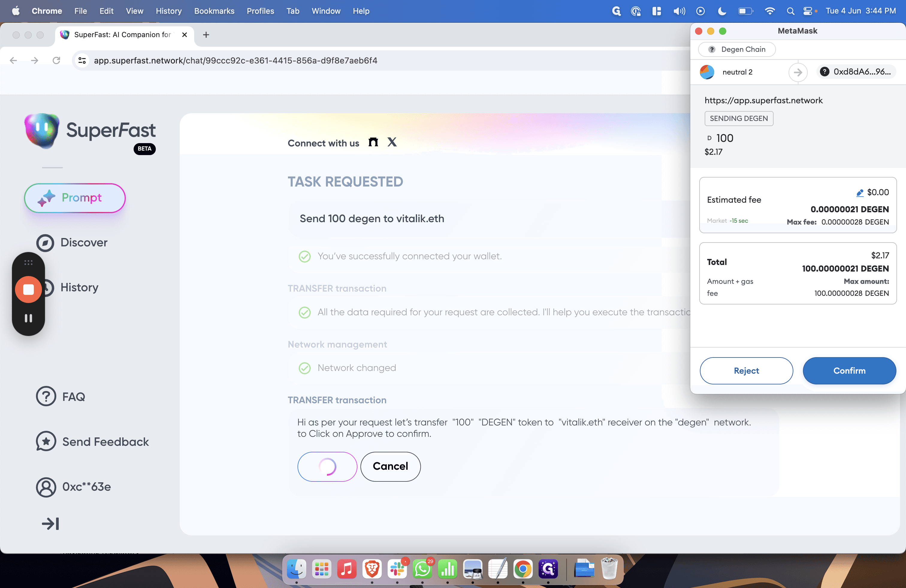The height and width of the screenshot is (588, 906).
Task: Open new Chrome tab with plus
Action: [x=206, y=35]
